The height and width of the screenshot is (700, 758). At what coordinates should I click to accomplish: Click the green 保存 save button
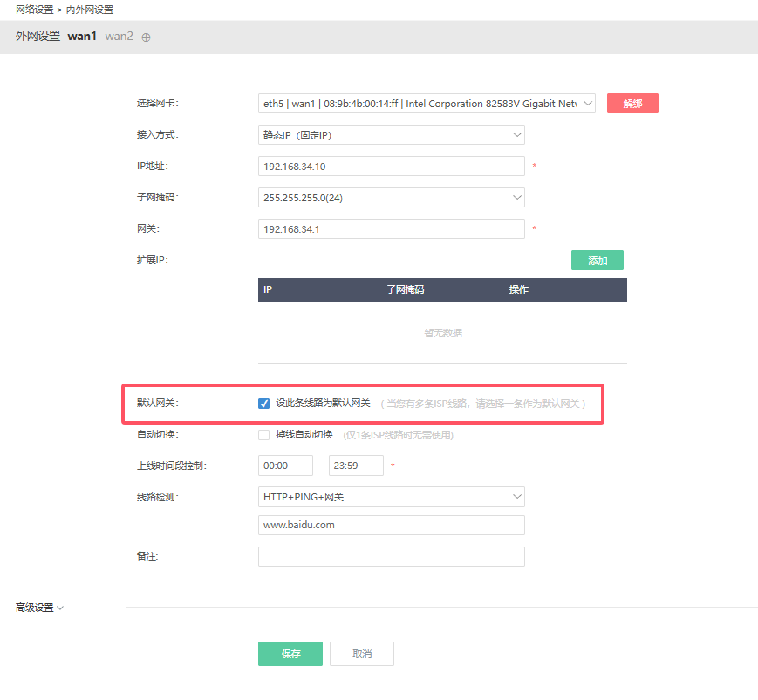pos(290,654)
